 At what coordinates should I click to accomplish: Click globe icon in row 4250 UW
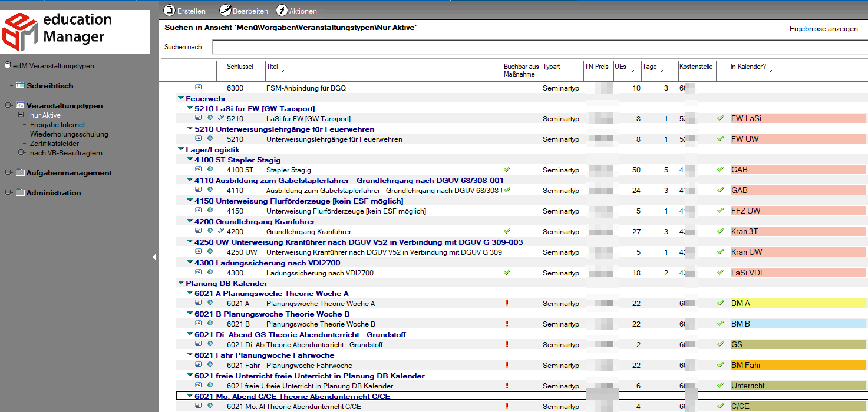point(210,252)
